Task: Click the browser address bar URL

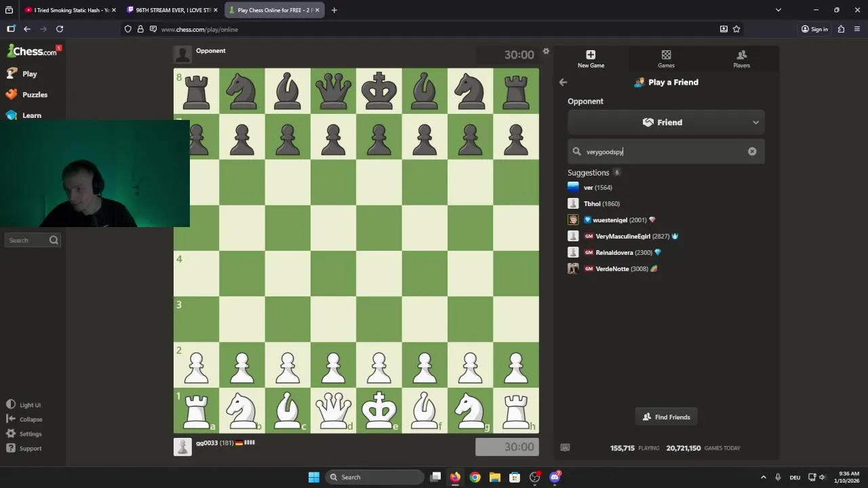Action: pos(199,29)
